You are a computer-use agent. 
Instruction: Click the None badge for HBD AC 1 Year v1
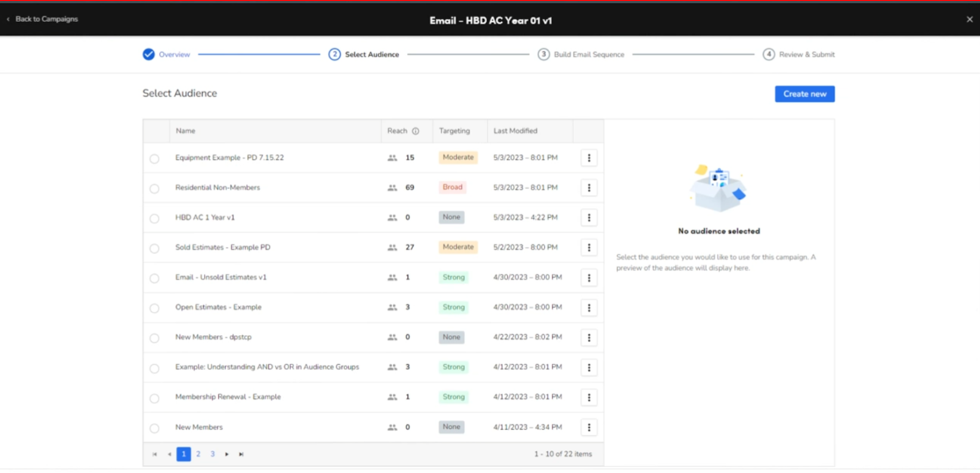[x=451, y=218]
